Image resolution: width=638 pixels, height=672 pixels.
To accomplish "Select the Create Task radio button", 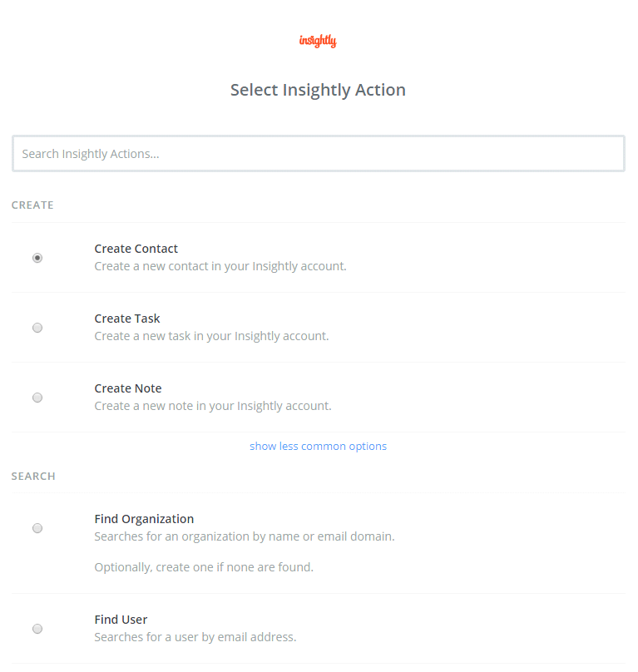I will (x=37, y=328).
